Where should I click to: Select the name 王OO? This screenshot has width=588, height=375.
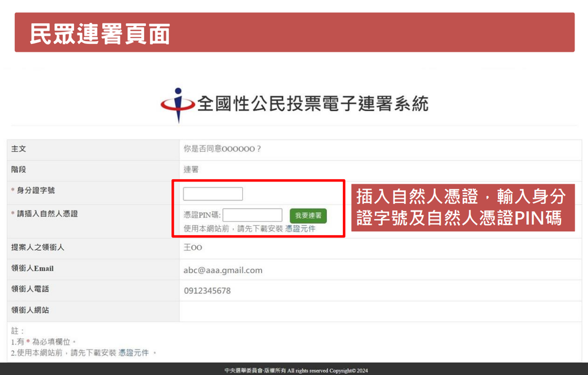pyautogui.click(x=193, y=248)
